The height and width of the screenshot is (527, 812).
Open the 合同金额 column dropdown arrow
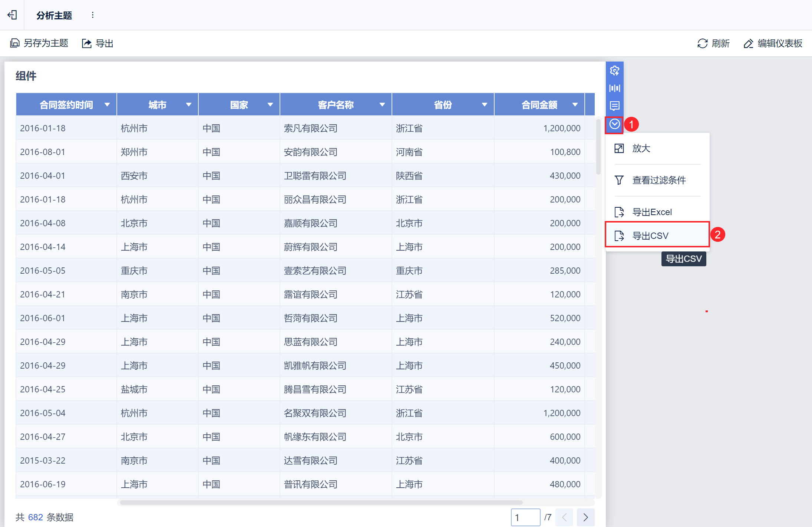pyautogui.click(x=575, y=105)
